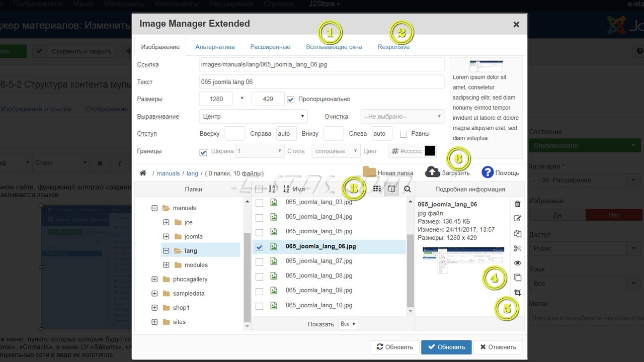Delete the selected file with the trash icon

coord(517,204)
